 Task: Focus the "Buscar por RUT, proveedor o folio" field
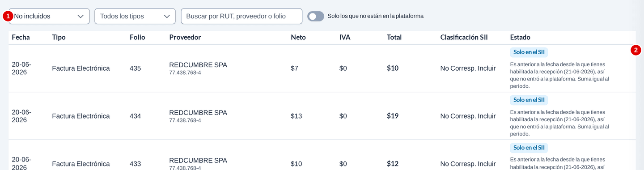click(241, 16)
